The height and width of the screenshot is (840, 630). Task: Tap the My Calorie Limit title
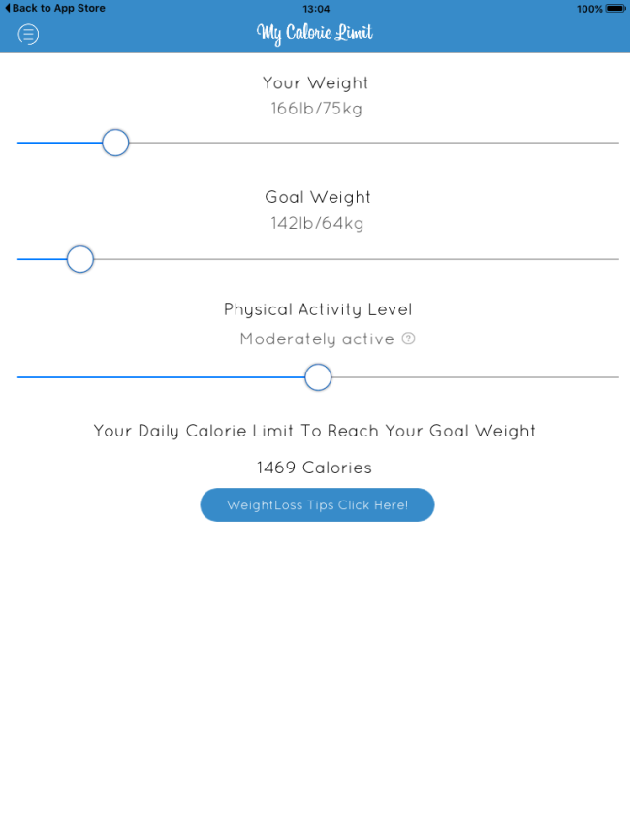(315, 33)
